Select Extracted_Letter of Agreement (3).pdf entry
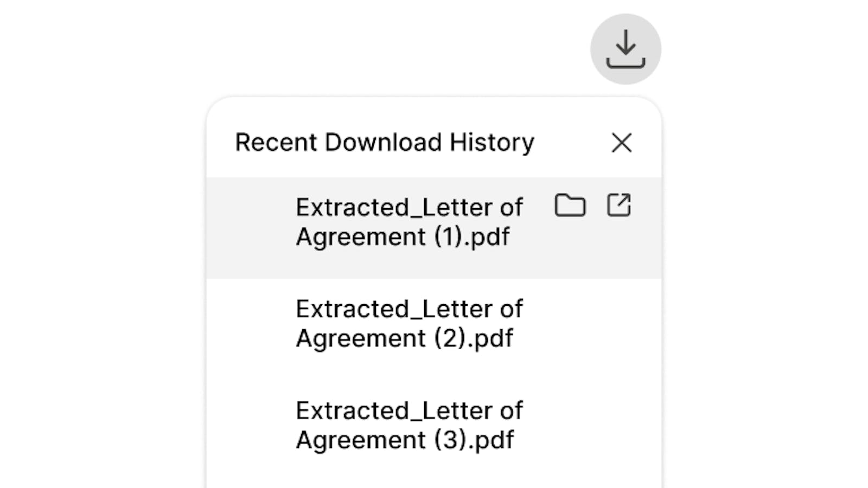The image size is (868, 488). [x=409, y=425]
